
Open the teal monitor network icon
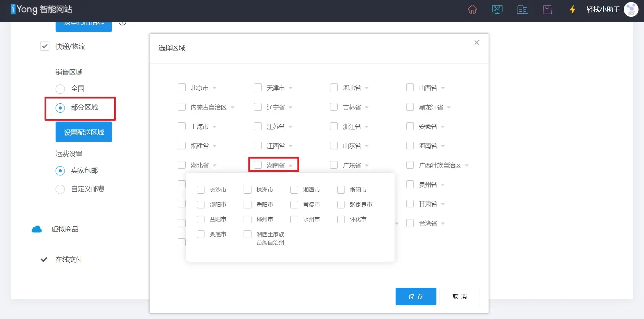pos(497,10)
